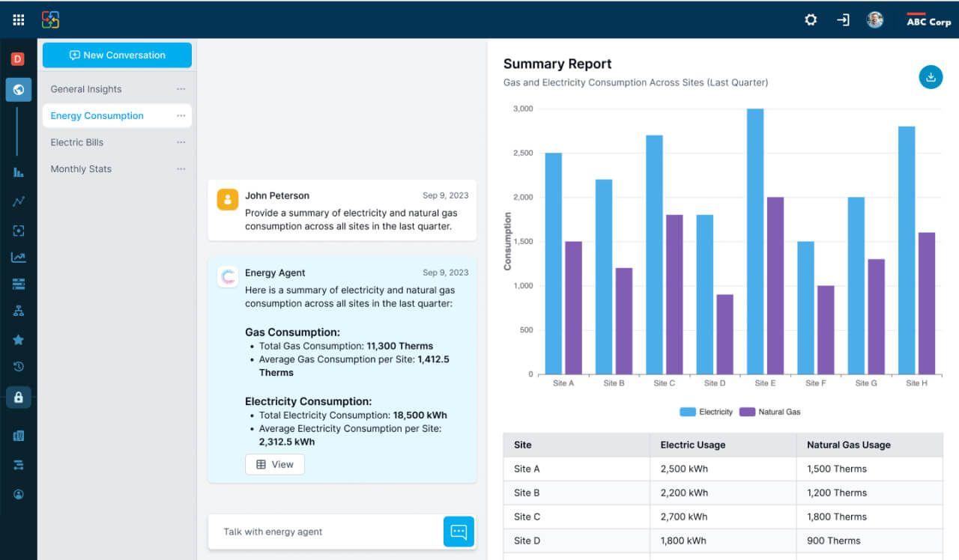
Task: Download the Summary Report
Action: (931, 76)
